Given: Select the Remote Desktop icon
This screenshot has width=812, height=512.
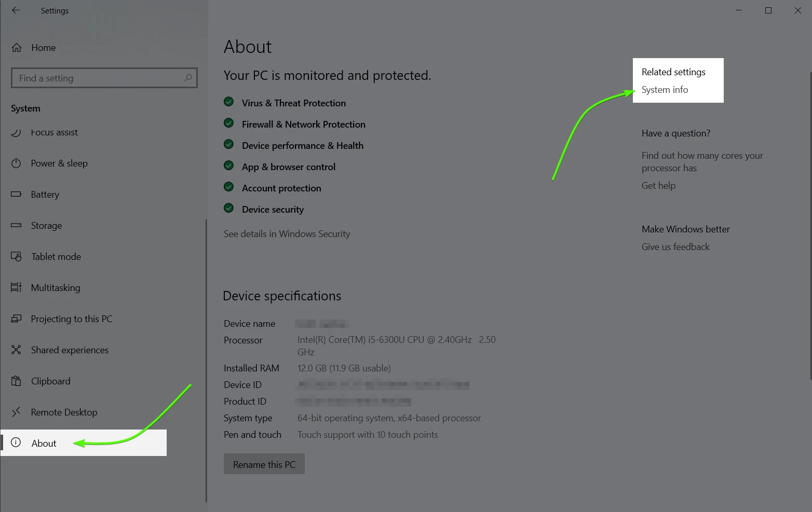Looking at the screenshot, I should click(16, 412).
